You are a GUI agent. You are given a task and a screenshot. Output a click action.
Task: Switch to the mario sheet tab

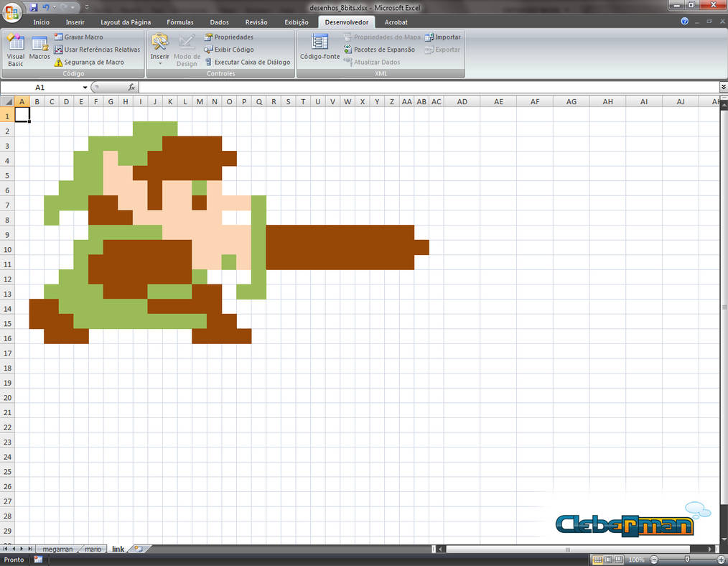coord(93,549)
